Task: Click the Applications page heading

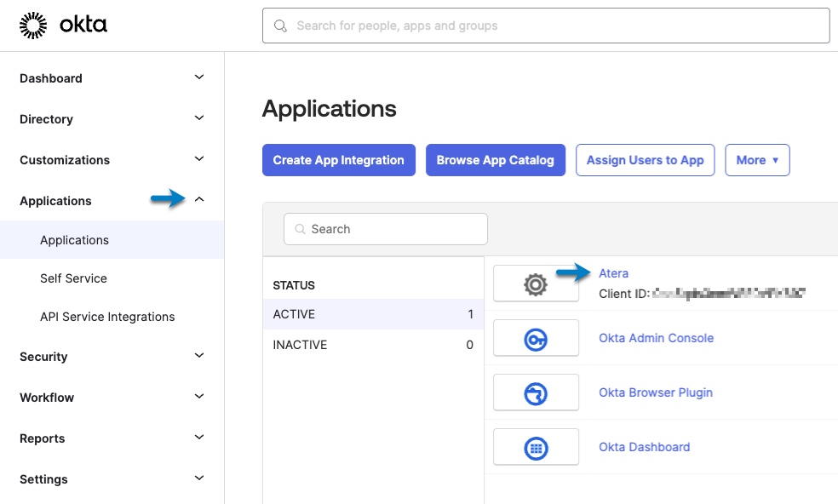Action: click(330, 109)
